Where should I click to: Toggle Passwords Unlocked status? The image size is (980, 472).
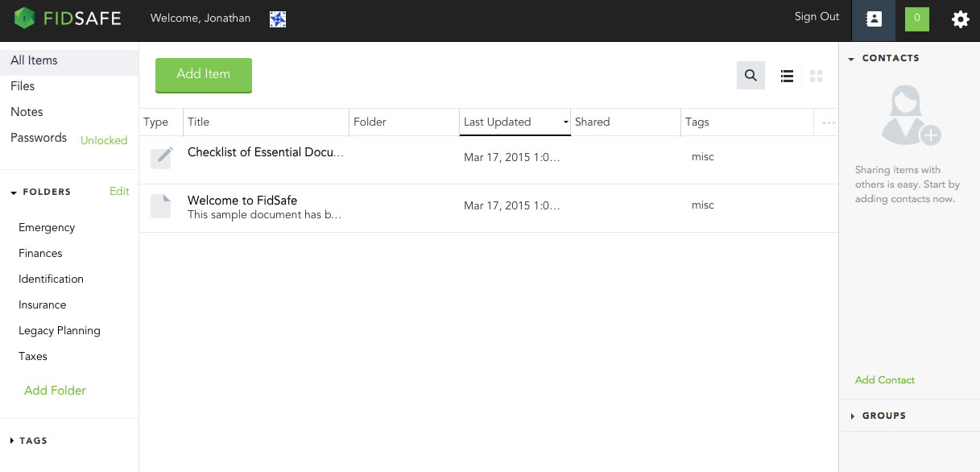coord(104,140)
